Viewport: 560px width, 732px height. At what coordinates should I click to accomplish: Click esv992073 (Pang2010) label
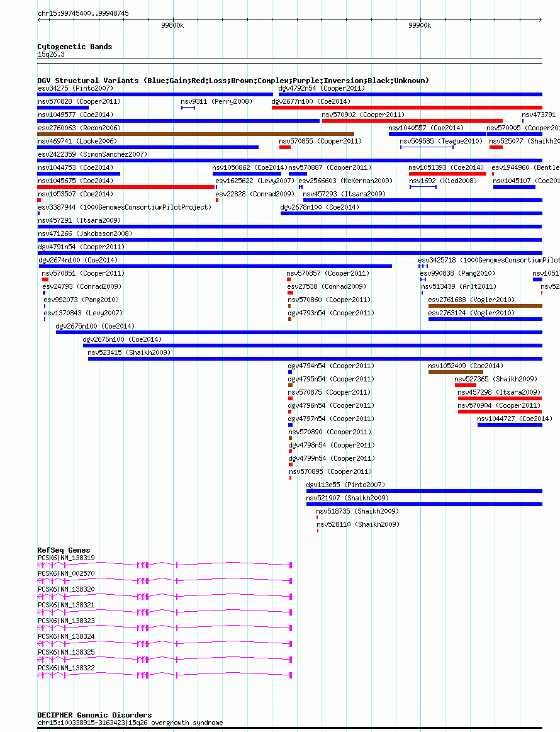(x=81, y=300)
